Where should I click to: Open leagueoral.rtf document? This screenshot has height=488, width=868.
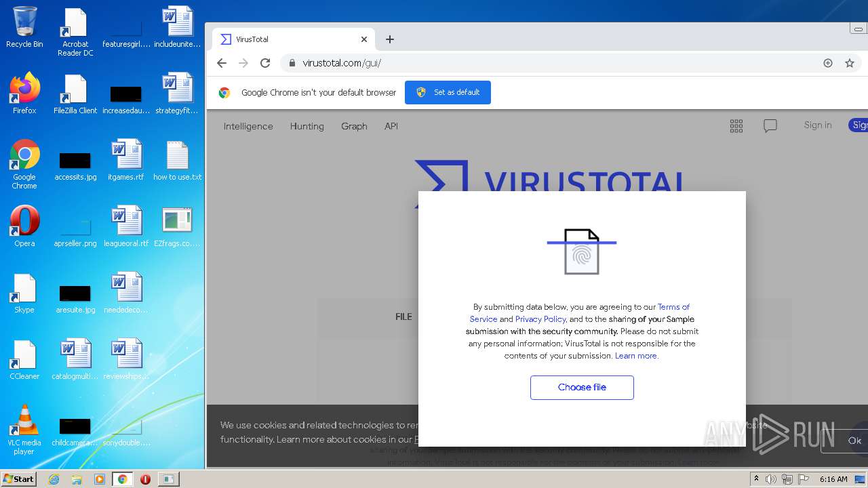coord(126,226)
